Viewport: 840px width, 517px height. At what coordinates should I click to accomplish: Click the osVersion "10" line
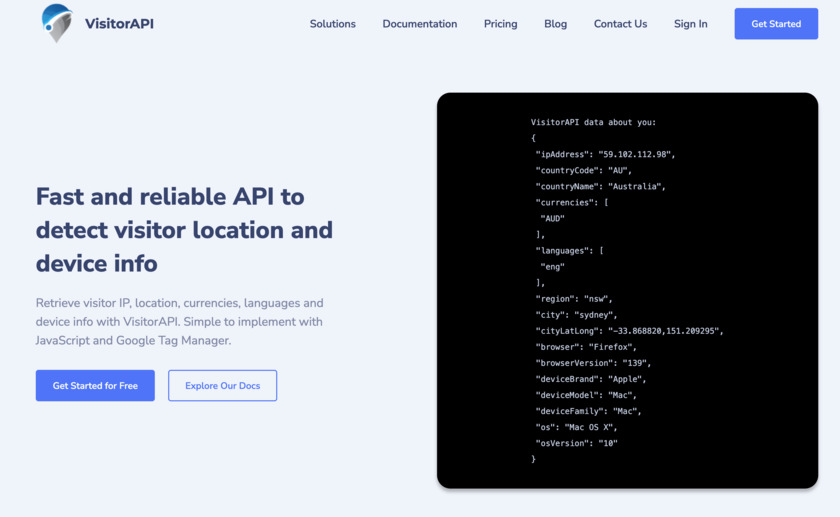pyautogui.click(x=576, y=444)
